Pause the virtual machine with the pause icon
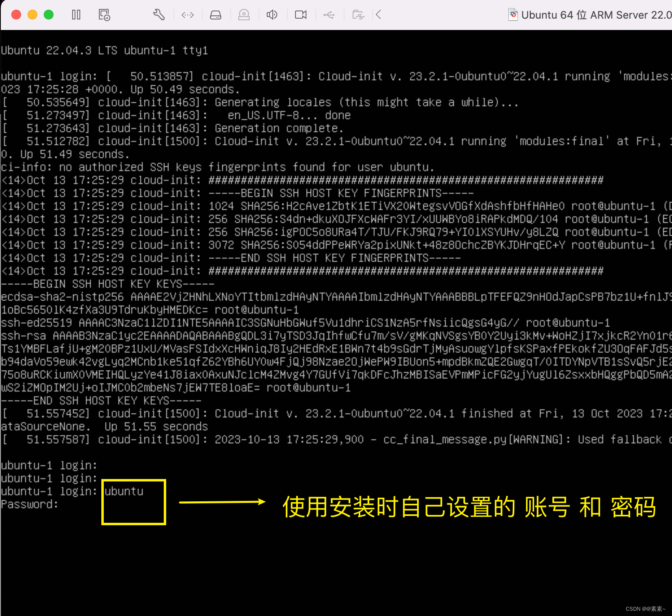 [x=76, y=15]
